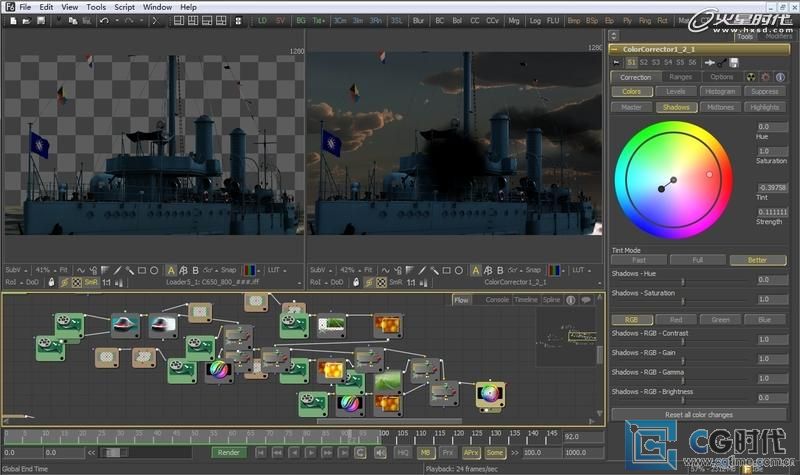
Task: Expand the undo history dropdown arrow
Action: (116, 21)
